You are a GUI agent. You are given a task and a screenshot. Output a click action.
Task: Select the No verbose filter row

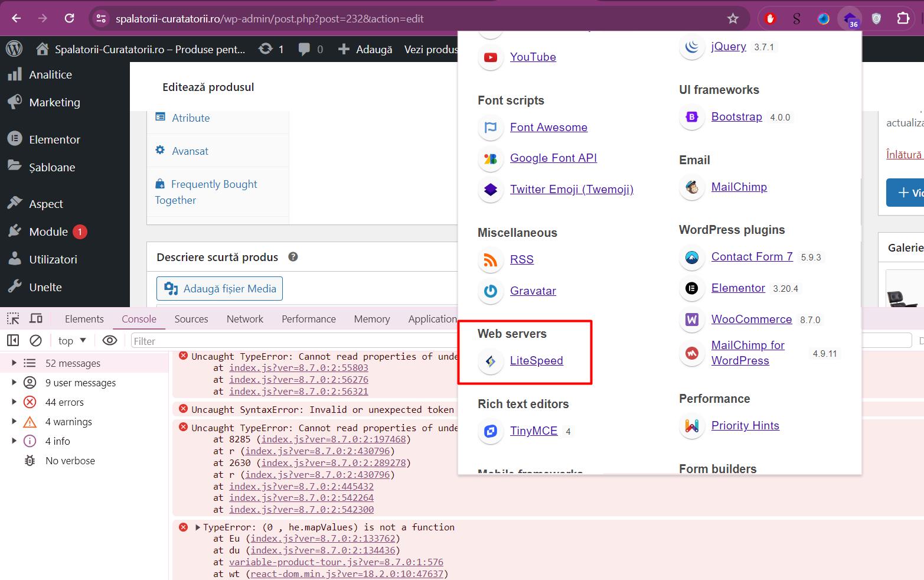[84, 461]
